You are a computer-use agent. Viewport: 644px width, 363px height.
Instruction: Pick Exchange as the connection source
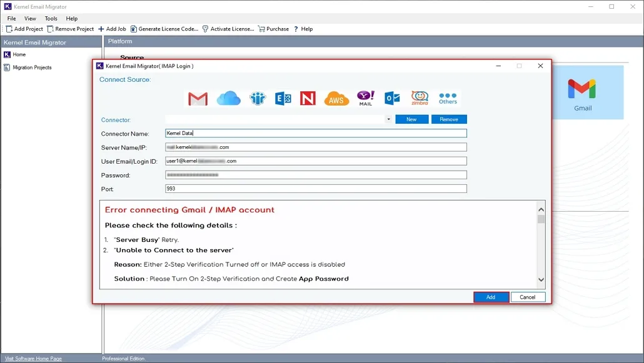[x=283, y=97]
